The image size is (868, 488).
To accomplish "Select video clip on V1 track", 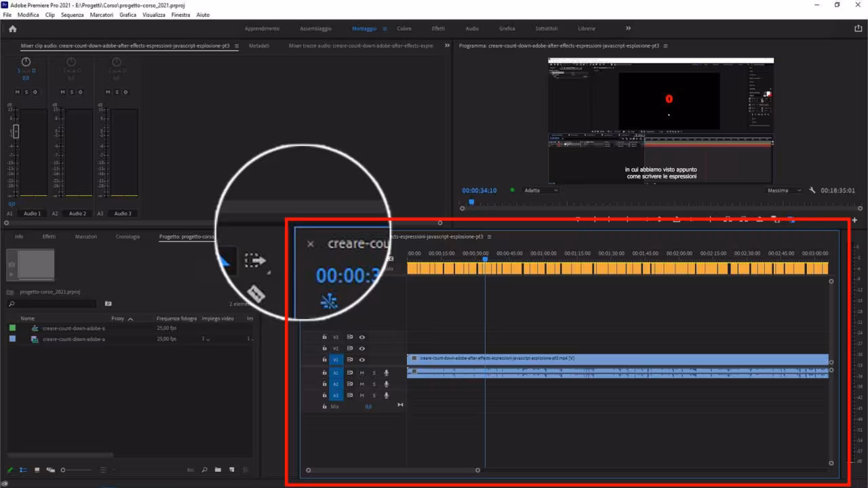I will pos(618,358).
